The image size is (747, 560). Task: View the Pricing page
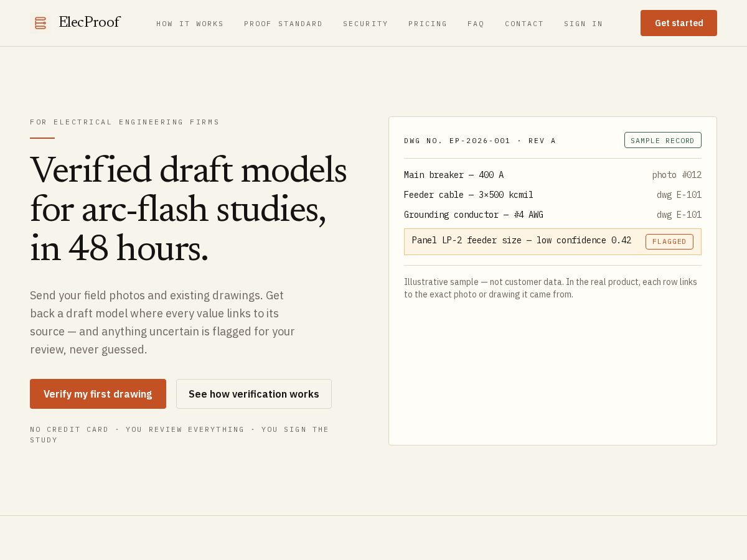point(428,24)
